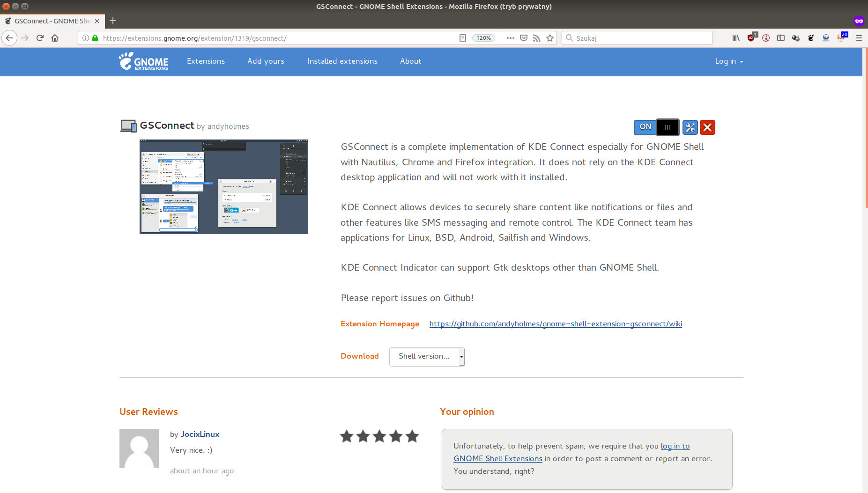The width and height of the screenshot is (868, 493).
Task: Open the uBlock Origin extension icon
Action: (751, 37)
